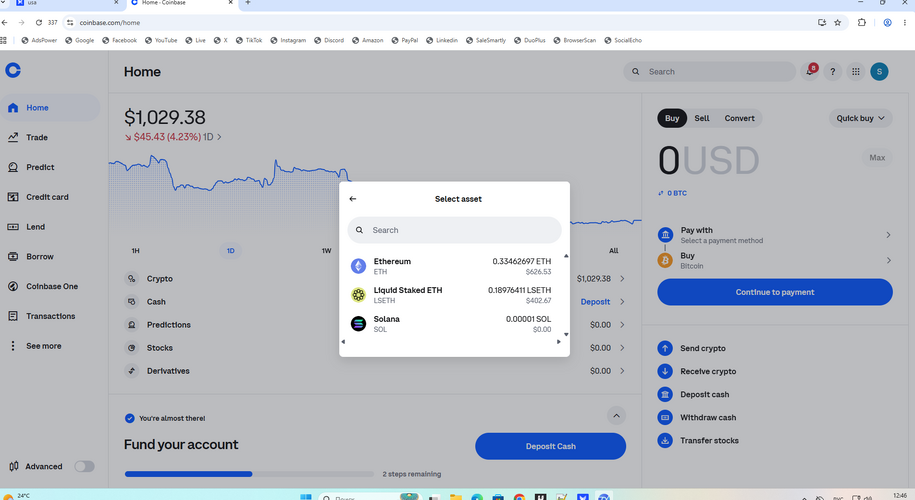Screen dimensions: 915x500
Task: Open the Cash balance row
Action: coord(375,302)
